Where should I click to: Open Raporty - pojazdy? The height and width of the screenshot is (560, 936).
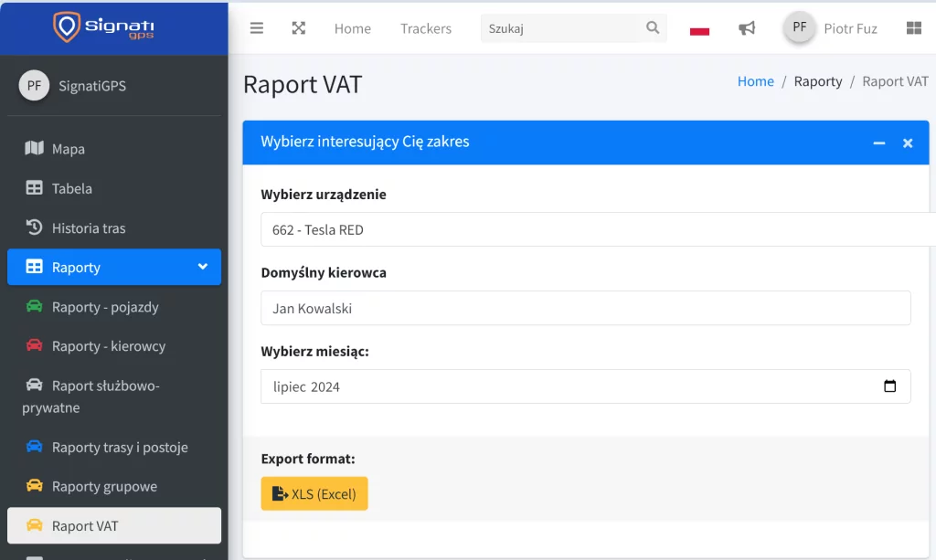click(114, 307)
